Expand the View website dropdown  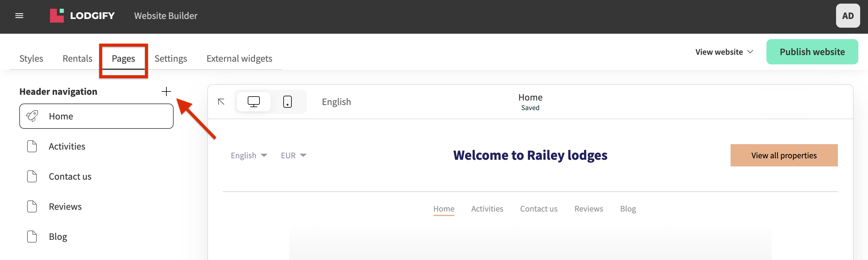(724, 52)
